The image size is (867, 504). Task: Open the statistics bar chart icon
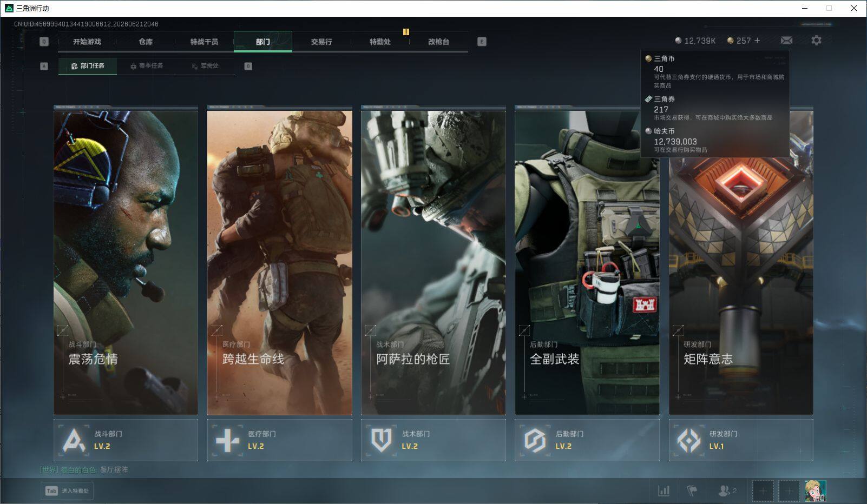(x=664, y=490)
